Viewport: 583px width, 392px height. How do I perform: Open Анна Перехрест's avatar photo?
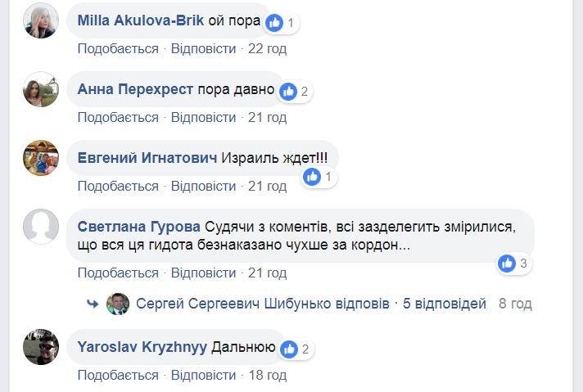41,89
